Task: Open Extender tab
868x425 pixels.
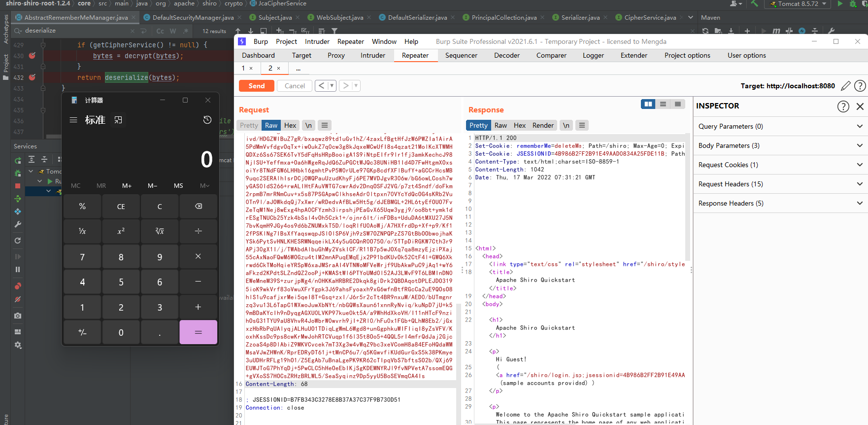Action: (634, 55)
